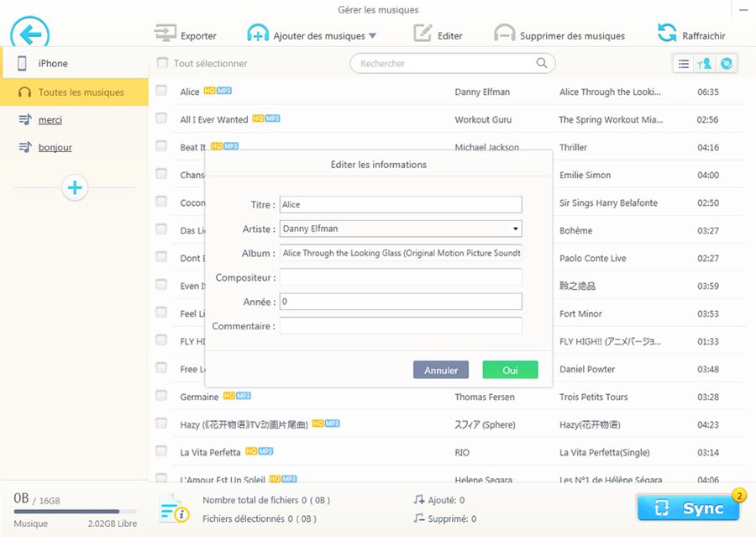
Task: Tick the checkbox for the Alice song
Action: pyautogui.click(x=161, y=92)
